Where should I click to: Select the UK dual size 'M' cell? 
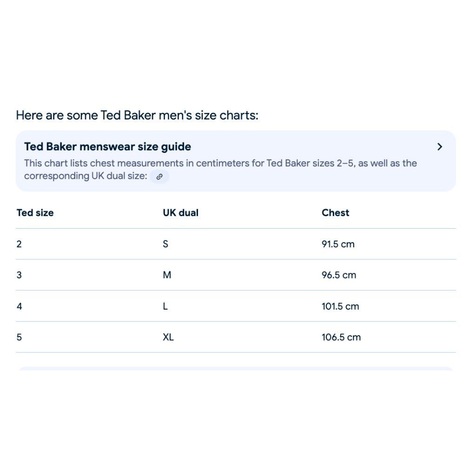click(167, 275)
